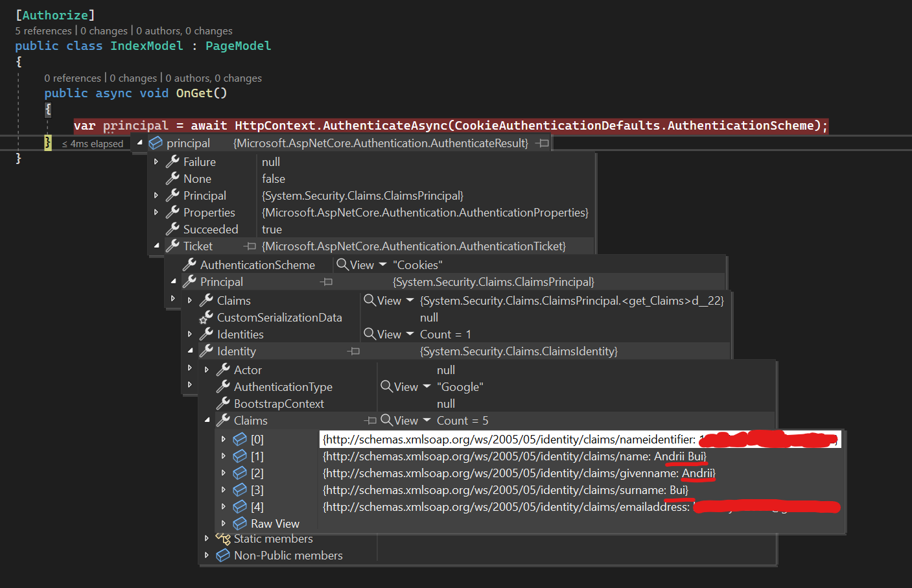Expand the Actor property
Screen dimensions: 912x588
tap(207, 370)
